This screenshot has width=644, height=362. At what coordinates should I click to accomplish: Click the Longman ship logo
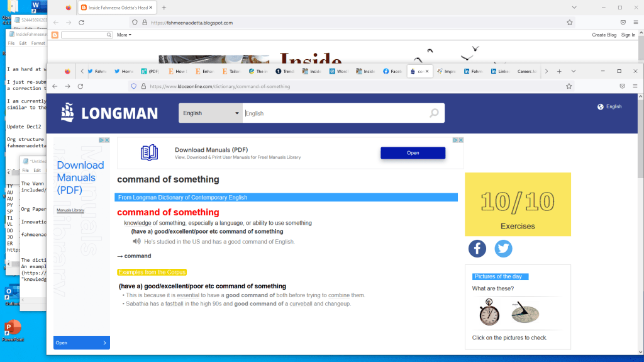coord(68,112)
